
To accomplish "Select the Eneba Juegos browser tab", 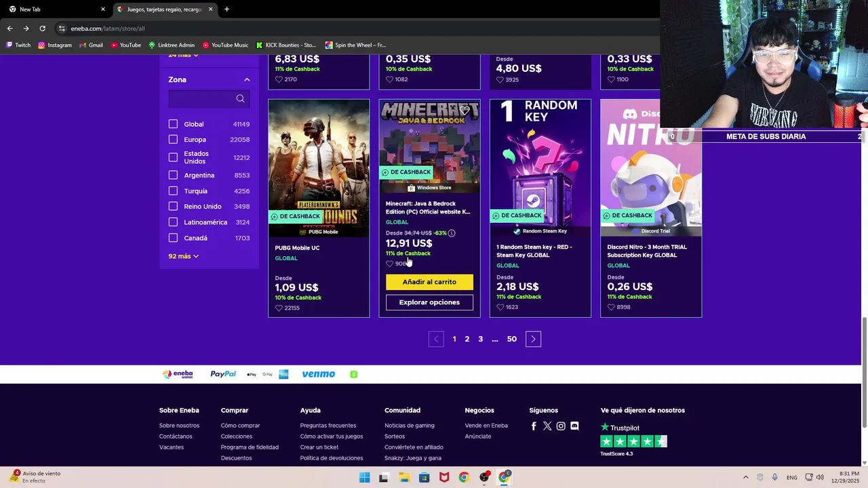I will [x=164, y=9].
